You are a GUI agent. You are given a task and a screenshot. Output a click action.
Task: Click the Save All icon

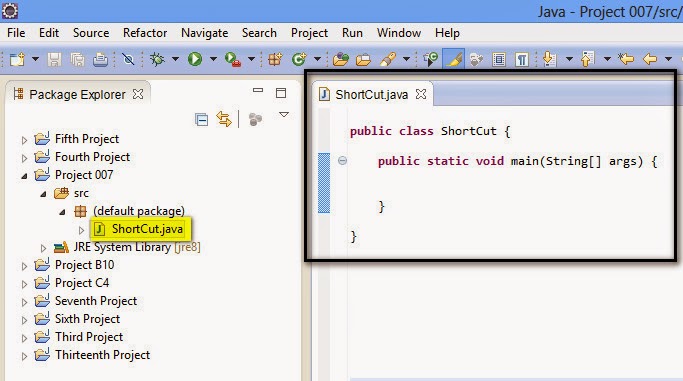(x=78, y=59)
